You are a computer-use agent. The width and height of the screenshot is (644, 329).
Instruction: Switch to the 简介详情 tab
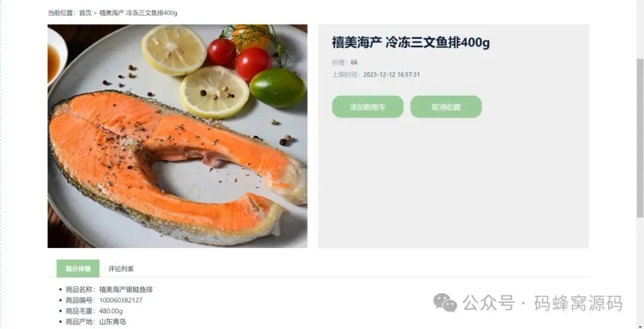tap(78, 269)
